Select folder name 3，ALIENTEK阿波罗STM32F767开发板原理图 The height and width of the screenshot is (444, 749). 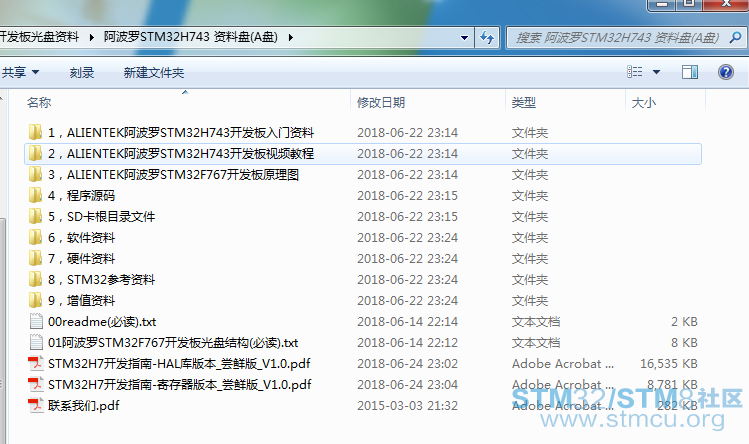pos(173,174)
